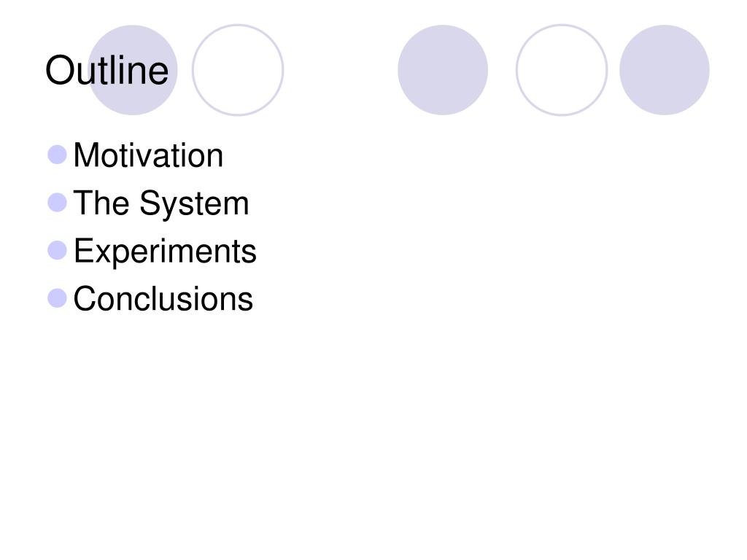Select the bullet dot before Conclusions
The image size is (747, 560).
pyautogui.click(x=57, y=298)
